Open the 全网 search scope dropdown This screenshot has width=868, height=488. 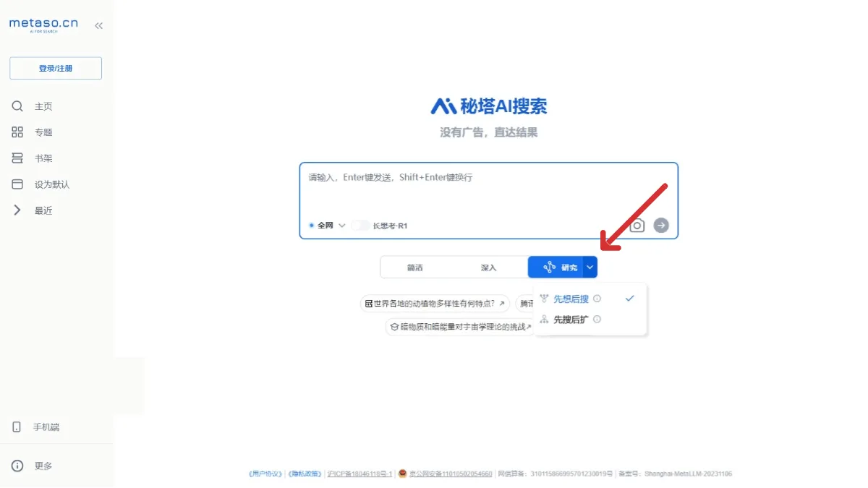327,226
